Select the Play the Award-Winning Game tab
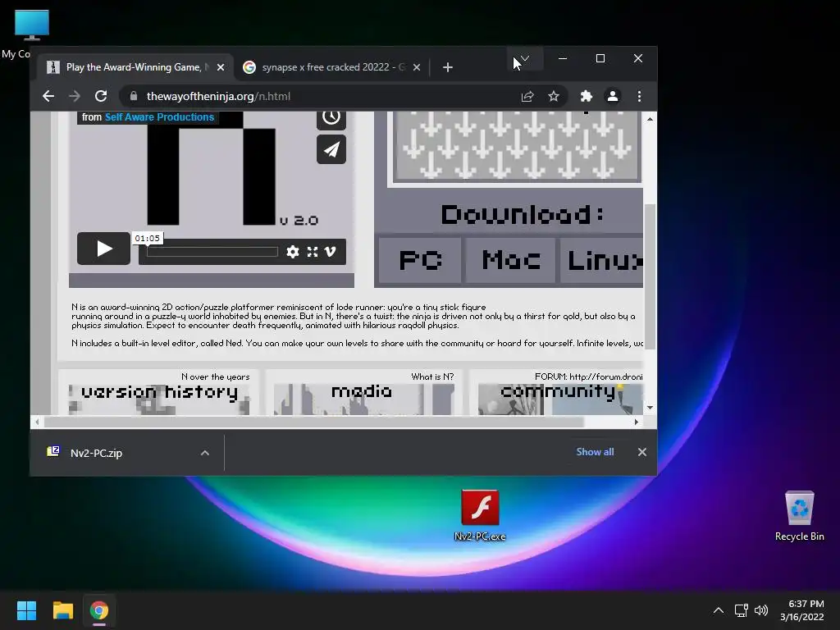Viewport: 840px width, 630px height. [134, 67]
